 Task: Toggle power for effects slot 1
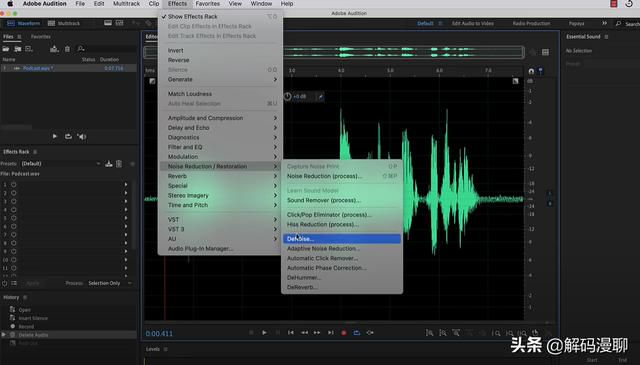pyautogui.click(x=14, y=185)
